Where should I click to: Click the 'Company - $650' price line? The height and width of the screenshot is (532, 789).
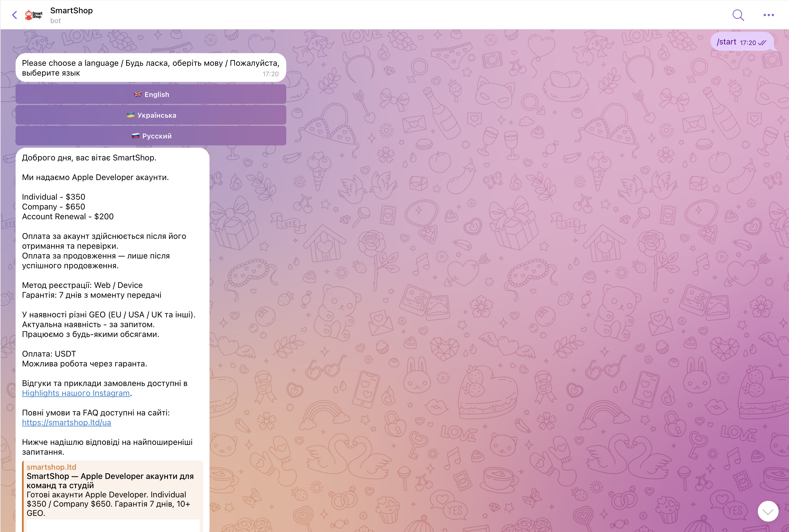pyautogui.click(x=54, y=207)
